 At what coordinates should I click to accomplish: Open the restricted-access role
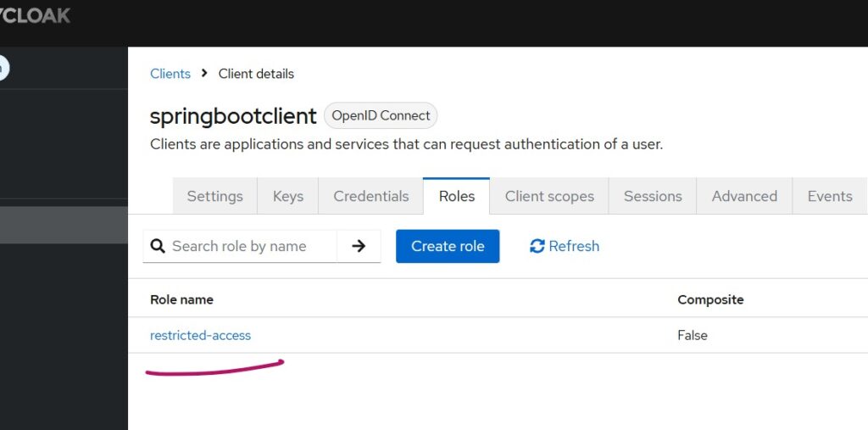200,335
